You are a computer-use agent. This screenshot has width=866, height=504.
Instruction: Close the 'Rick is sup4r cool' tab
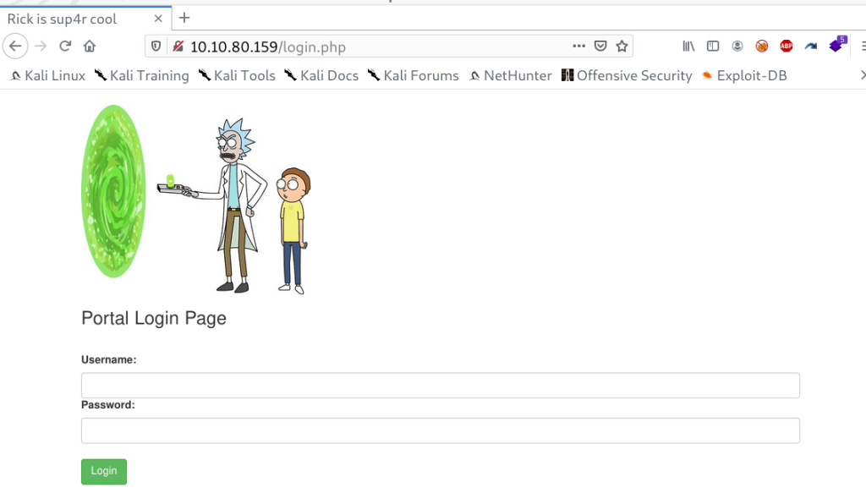pyautogui.click(x=159, y=19)
